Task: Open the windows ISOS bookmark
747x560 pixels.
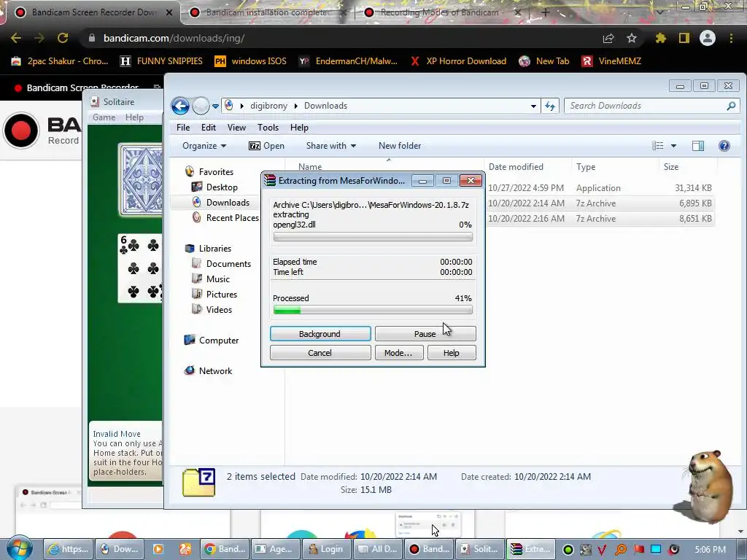Action: 251,61
